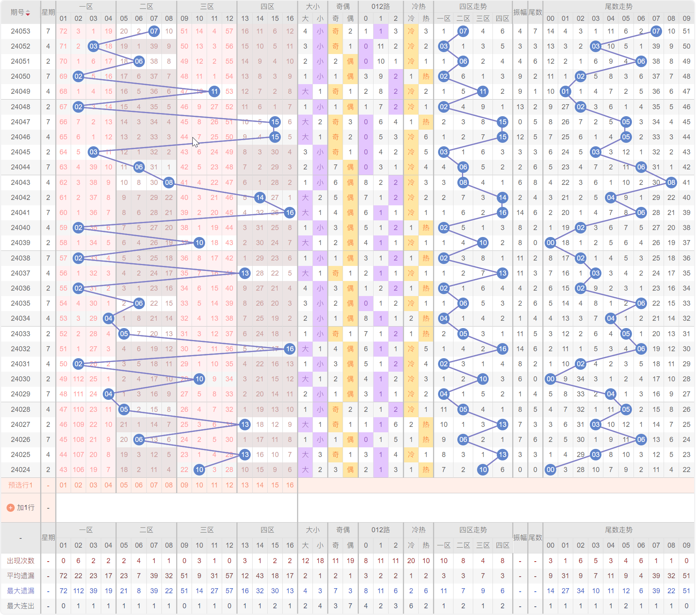Select number 13 in the 预选行1 row
The image size is (698, 616).
[245, 485]
